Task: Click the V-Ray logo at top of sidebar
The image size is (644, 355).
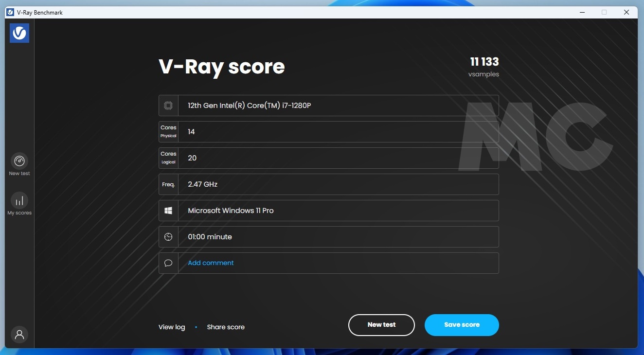Action: 19,33
